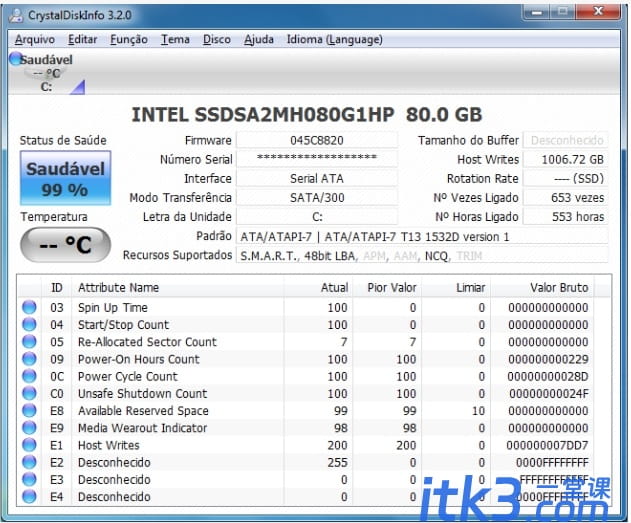Select the Power Cycle Count attribute name
Image resolution: width=631 pixels, height=523 pixels.
coord(128,376)
